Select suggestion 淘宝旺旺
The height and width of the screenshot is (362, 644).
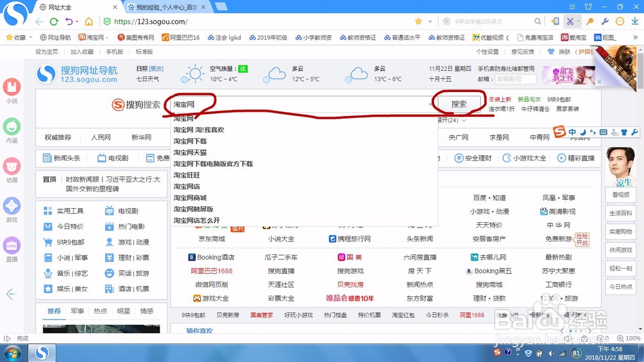coord(187,175)
